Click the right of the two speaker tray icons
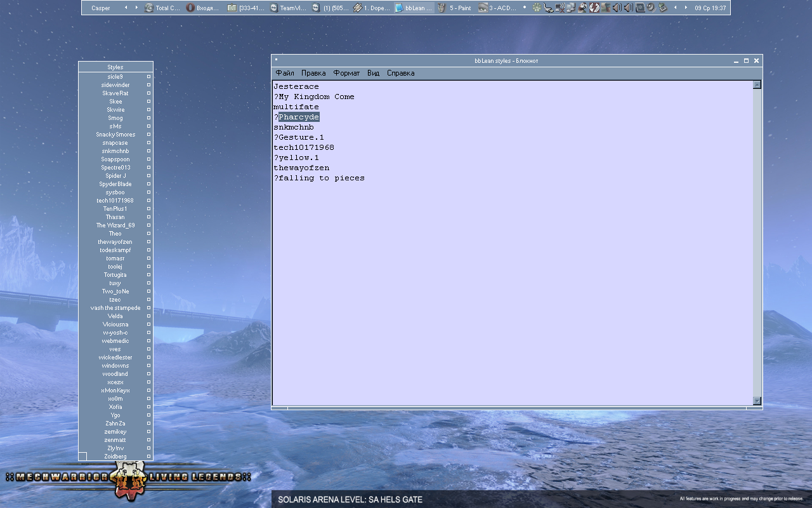 (x=628, y=8)
